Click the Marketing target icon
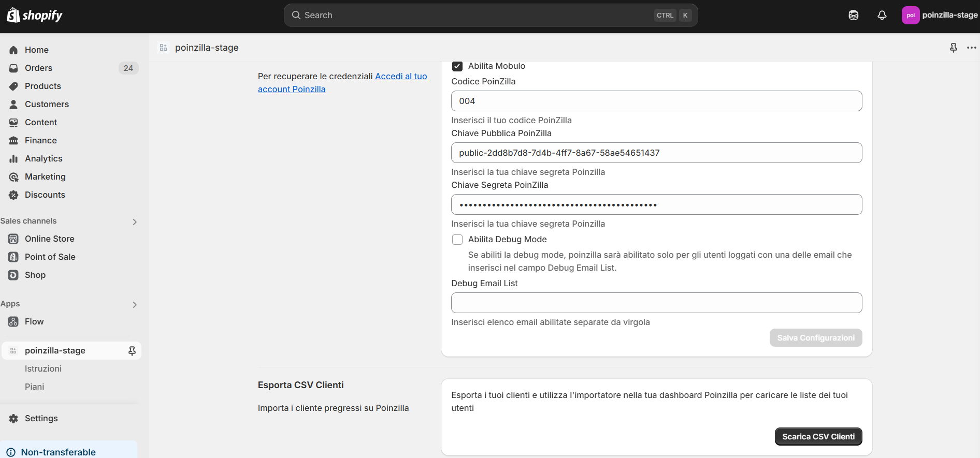The width and height of the screenshot is (980, 458). click(13, 176)
